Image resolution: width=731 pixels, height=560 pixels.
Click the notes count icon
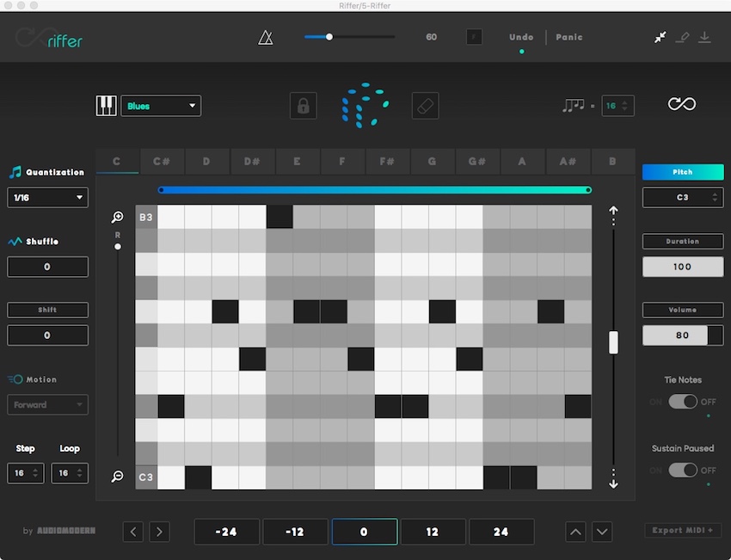[573, 106]
